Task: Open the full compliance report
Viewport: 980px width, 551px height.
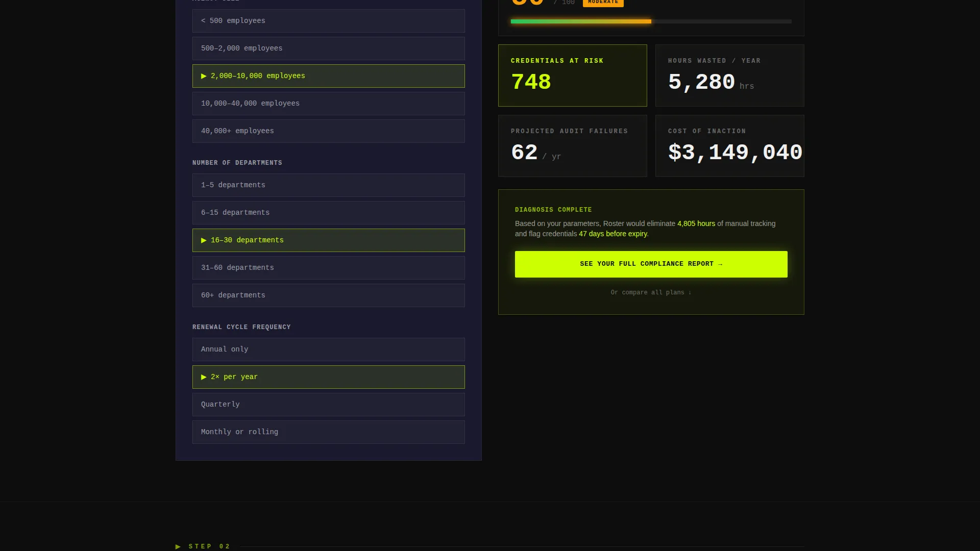Action: (x=651, y=264)
